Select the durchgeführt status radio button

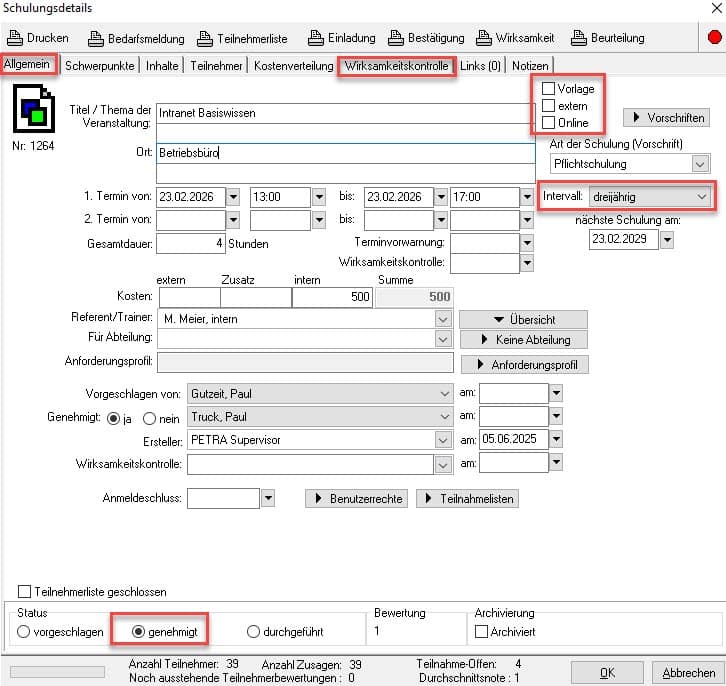[x=254, y=632]
